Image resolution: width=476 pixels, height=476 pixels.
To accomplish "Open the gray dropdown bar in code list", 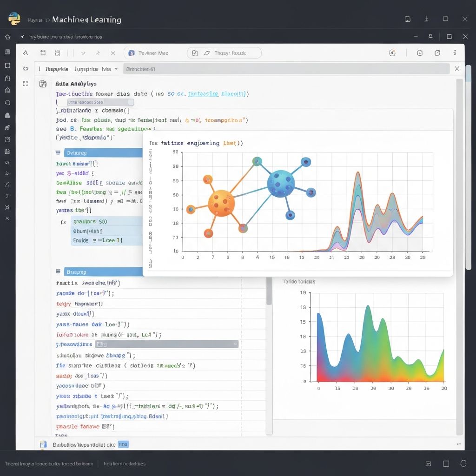I will point(166,344).
